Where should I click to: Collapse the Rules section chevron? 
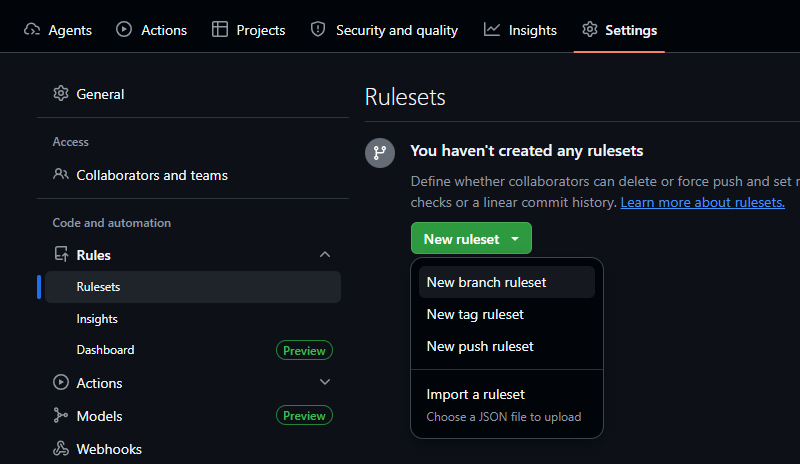point(324,255)
